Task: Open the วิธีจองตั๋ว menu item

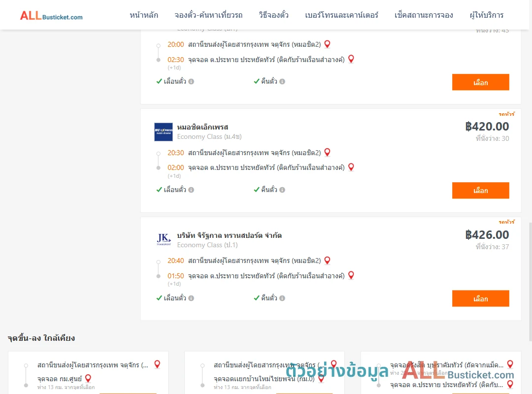Action: [x=273, y=15]
